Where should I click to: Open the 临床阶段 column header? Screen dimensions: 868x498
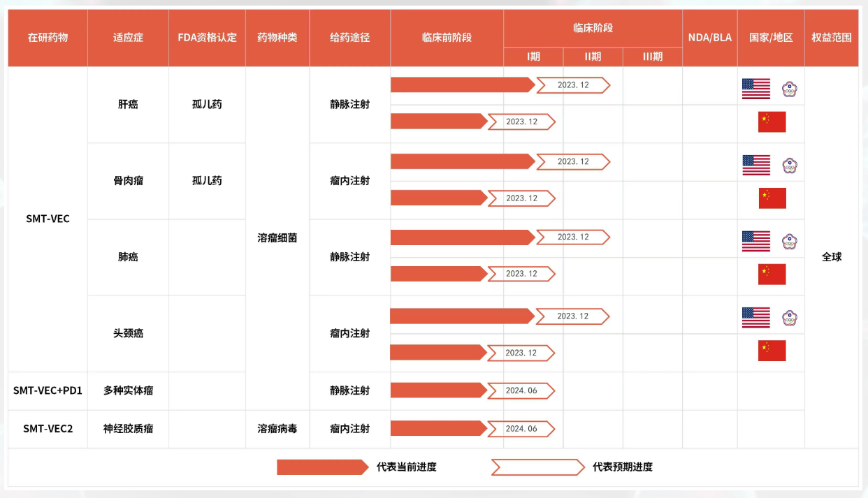[x=593, y=28]
